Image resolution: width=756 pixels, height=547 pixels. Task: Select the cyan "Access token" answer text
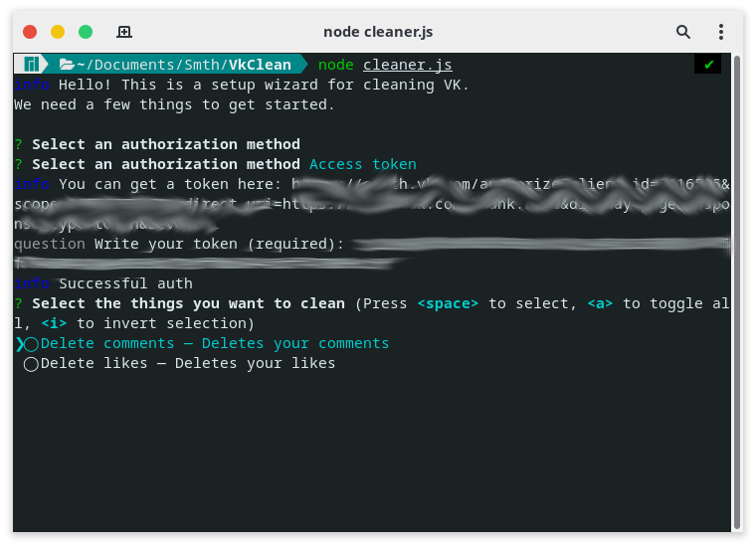pyautogui.click(x=363, y=164)
